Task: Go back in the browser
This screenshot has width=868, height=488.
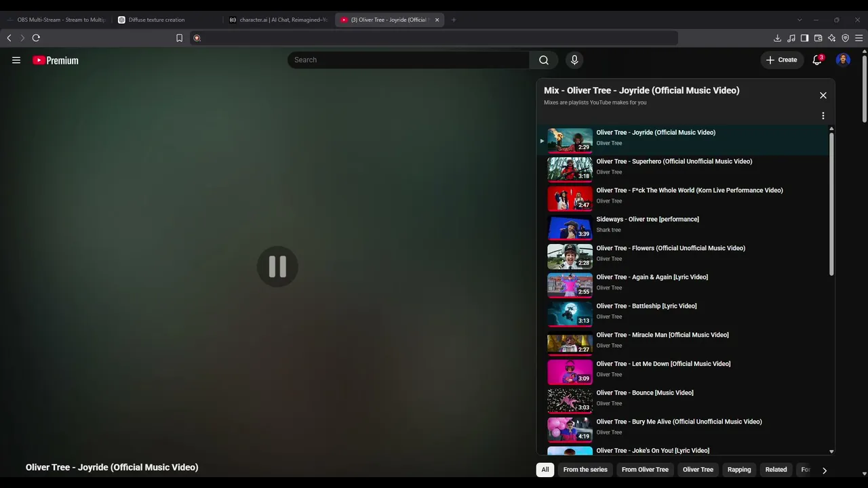Action: (x=9, y=38)
